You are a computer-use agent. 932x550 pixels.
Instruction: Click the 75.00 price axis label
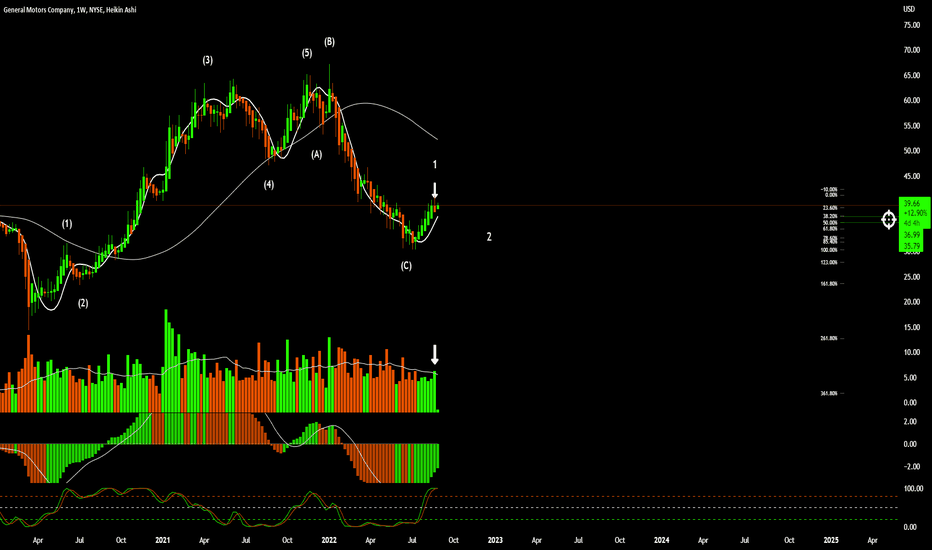tap(912, 25)
